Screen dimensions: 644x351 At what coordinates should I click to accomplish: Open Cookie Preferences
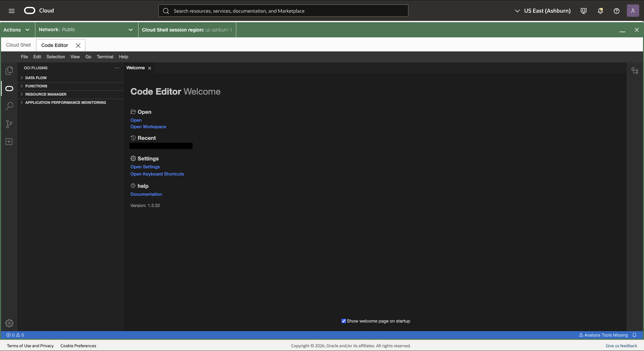tap(78, 346)
